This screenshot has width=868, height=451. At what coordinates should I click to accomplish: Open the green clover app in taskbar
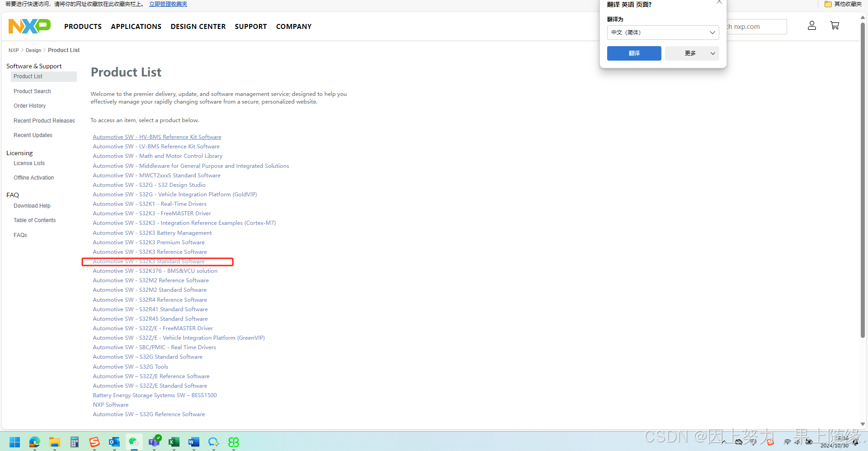pos(234,442)
